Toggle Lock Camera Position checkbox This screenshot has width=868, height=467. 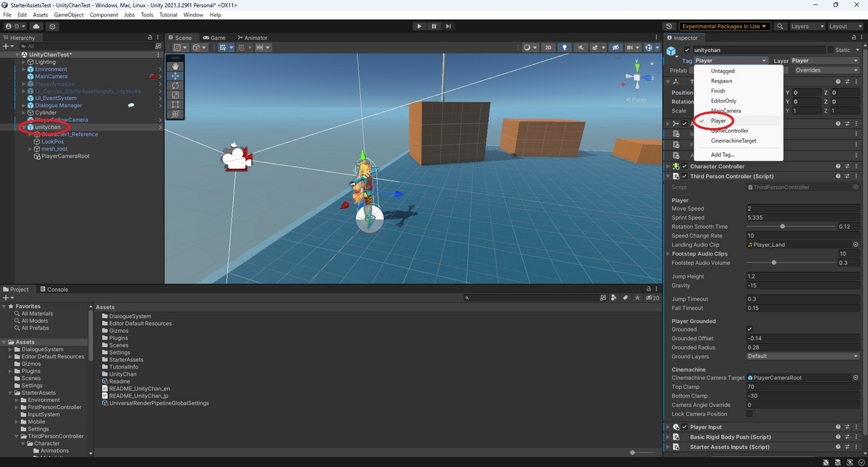[x=749, y=414]
